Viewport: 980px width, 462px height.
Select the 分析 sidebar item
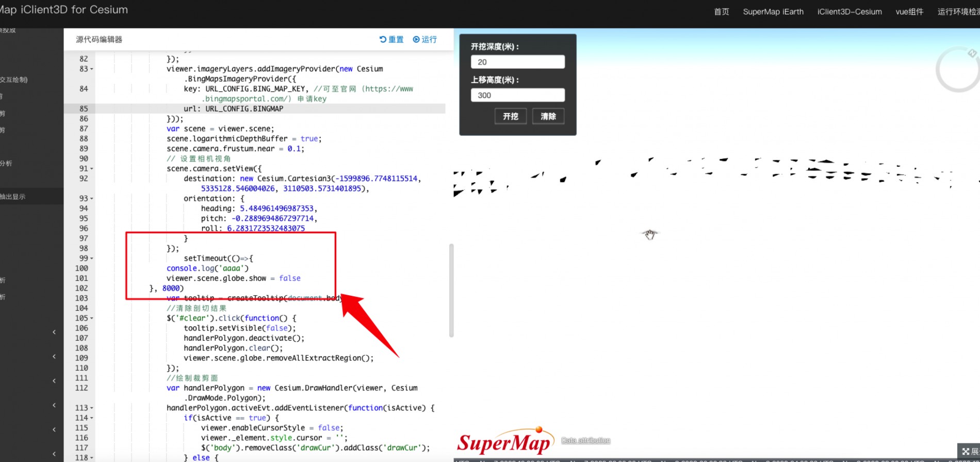tap(6, 163)
